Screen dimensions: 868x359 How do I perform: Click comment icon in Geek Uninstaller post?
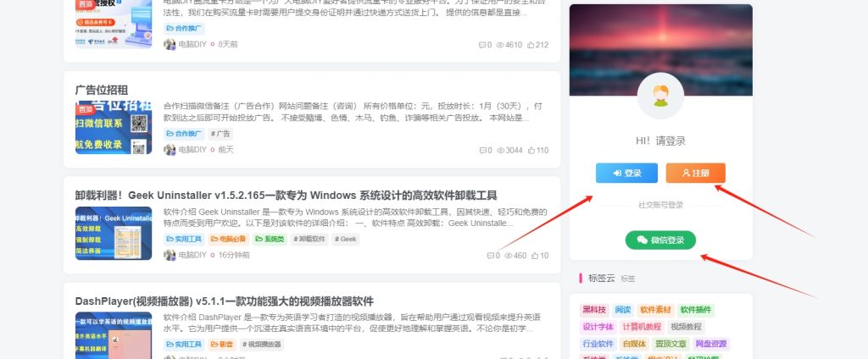(x=490, y=256)
